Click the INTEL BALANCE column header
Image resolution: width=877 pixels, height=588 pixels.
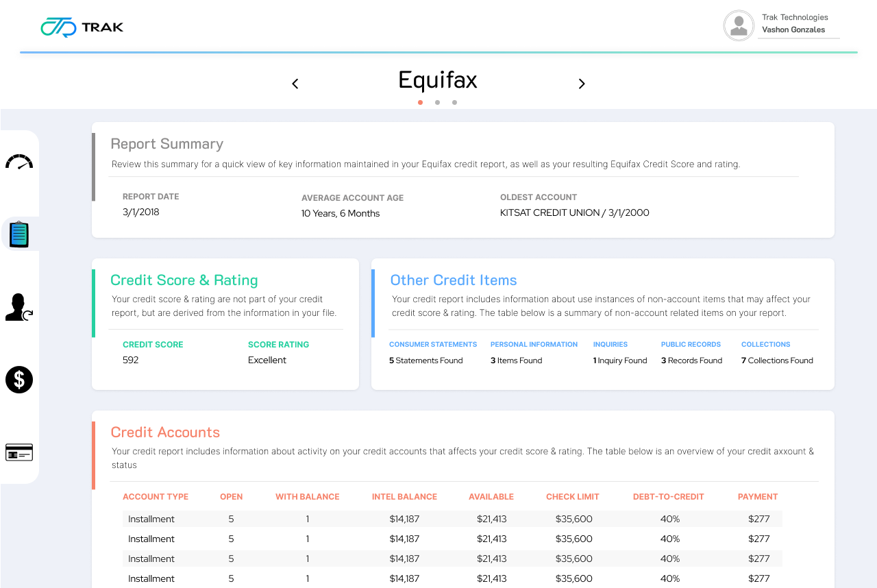[x=404, y=497]
